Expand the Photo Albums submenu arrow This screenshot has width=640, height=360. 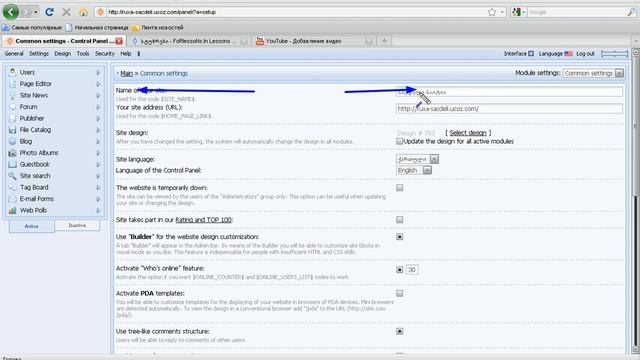98,153
